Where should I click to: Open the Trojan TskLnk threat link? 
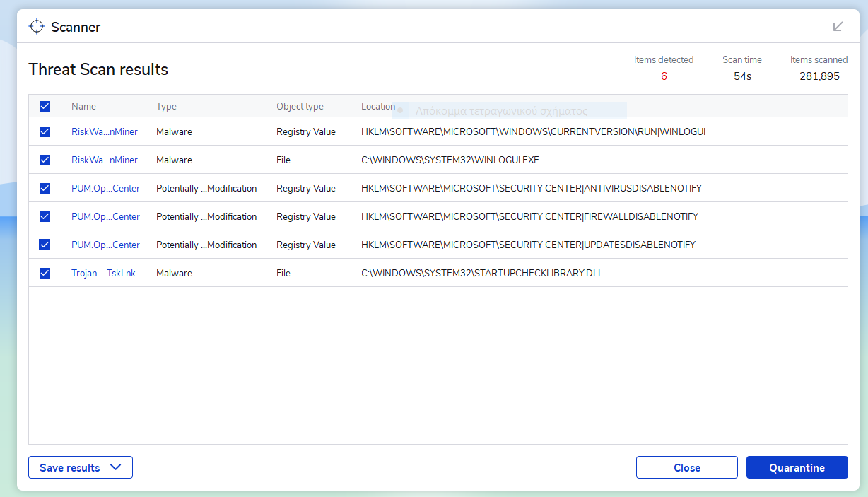[x=103, y=273]
